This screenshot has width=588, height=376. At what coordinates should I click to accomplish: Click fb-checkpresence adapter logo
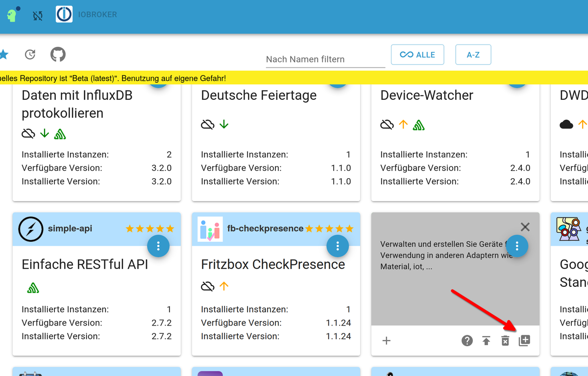coord(210,229)
